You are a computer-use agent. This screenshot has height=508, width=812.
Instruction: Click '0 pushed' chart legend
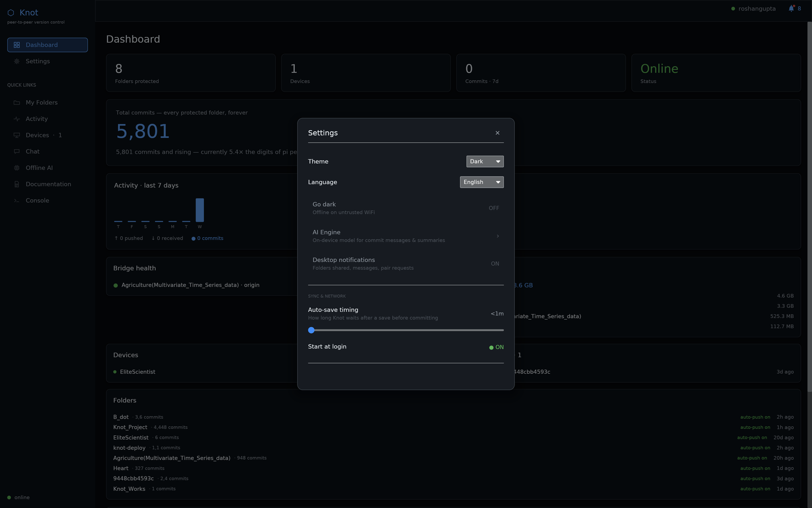tap(129, 238)
